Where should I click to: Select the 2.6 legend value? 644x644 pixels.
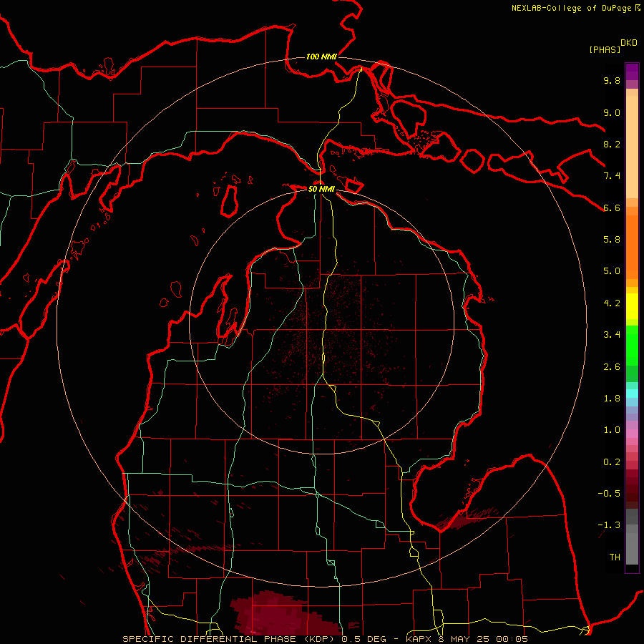click(612, 367)
